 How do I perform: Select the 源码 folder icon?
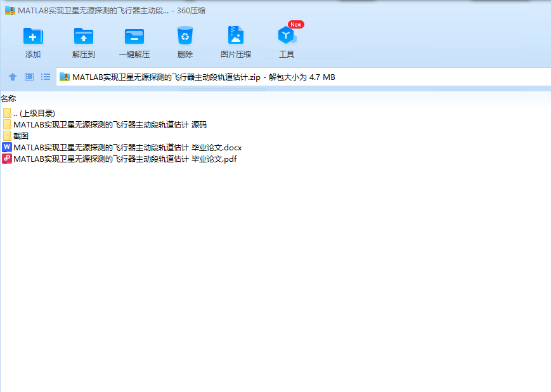coord(7,124)
